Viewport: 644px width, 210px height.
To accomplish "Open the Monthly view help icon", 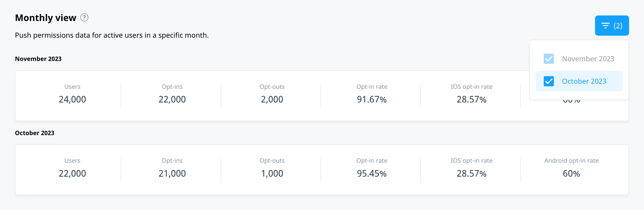I will coord(84,18).
